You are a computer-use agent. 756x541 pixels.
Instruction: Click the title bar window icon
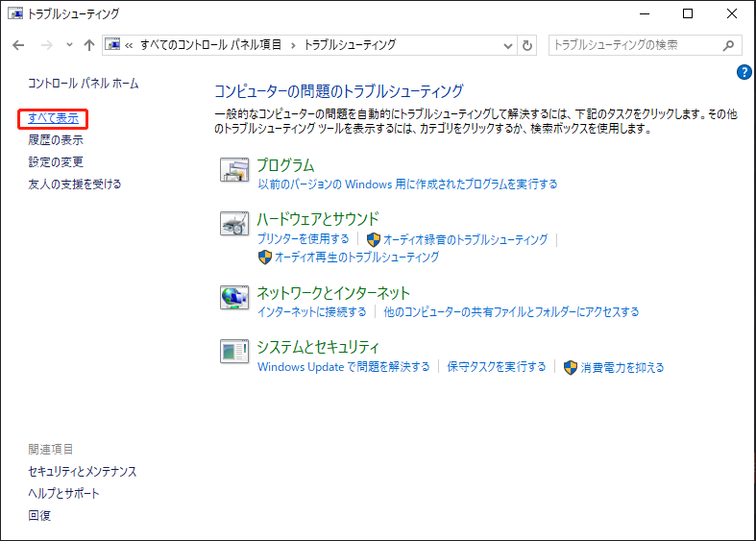[x=15, y=13]
